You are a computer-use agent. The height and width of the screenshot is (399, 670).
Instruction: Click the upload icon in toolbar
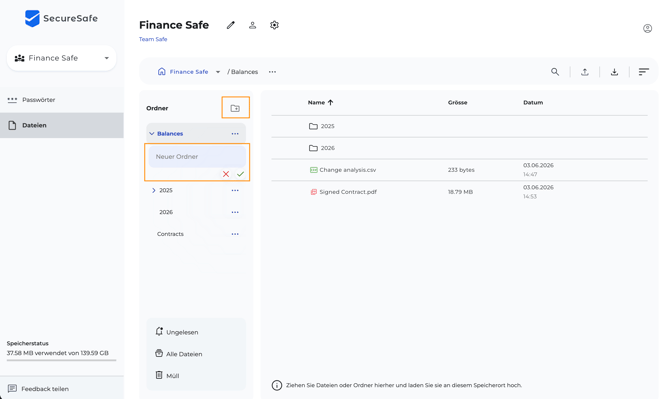tap(585, 72)
